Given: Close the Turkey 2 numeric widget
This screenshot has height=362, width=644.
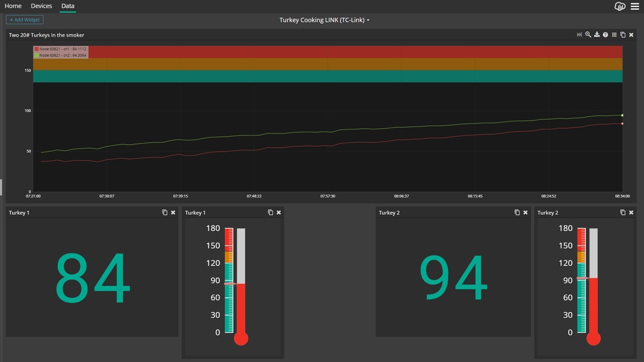Looking at the screenshot, I should pos(526,212).
